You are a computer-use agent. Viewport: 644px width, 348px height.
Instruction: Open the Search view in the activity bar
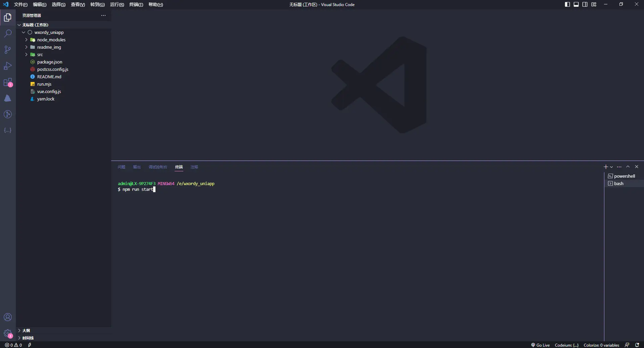tap(8, 34)
